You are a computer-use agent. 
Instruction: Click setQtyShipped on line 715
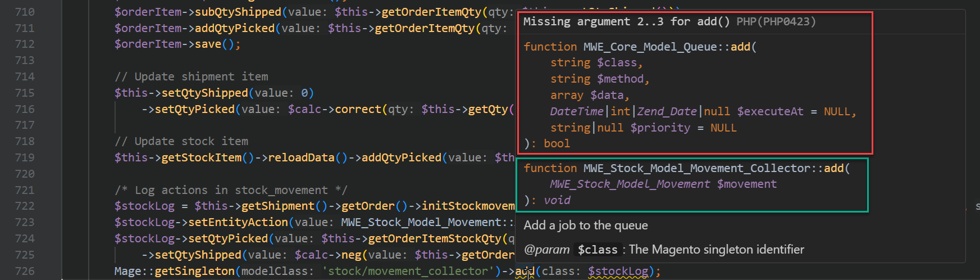click(204, 93)
